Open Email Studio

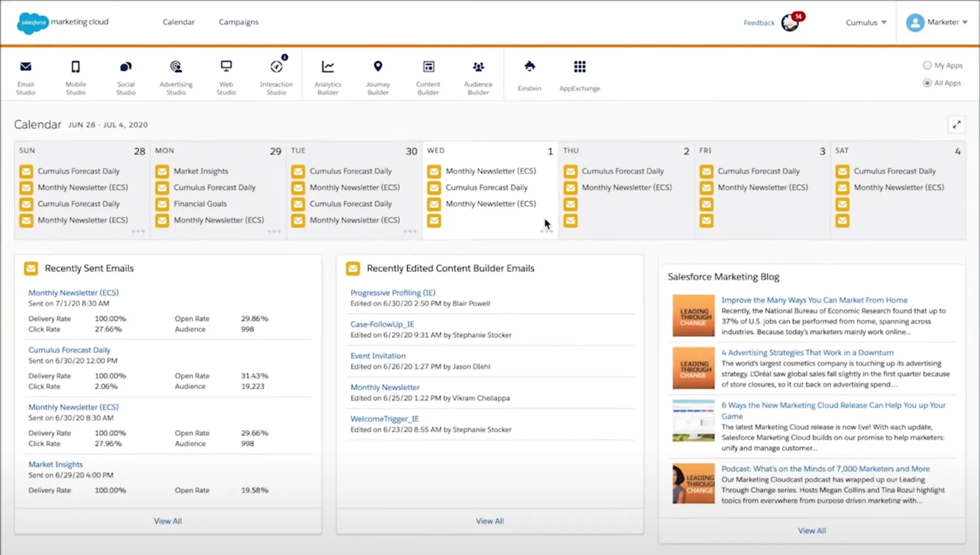coord(25,75)
